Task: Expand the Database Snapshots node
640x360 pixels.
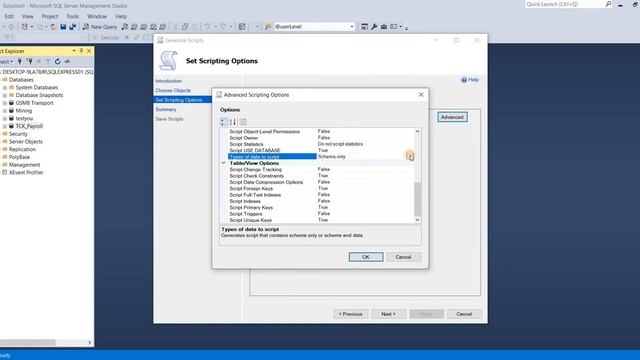Action: [4, 95]
